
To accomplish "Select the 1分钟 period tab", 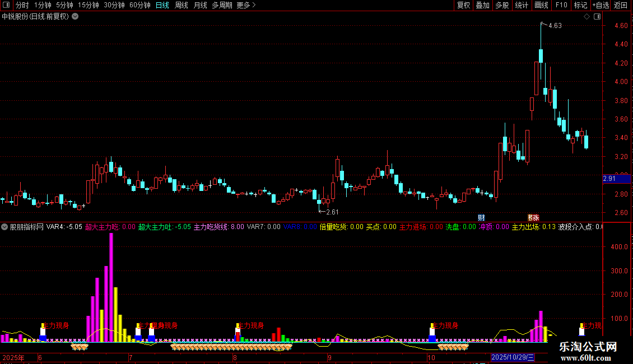I will click(43, 5).
